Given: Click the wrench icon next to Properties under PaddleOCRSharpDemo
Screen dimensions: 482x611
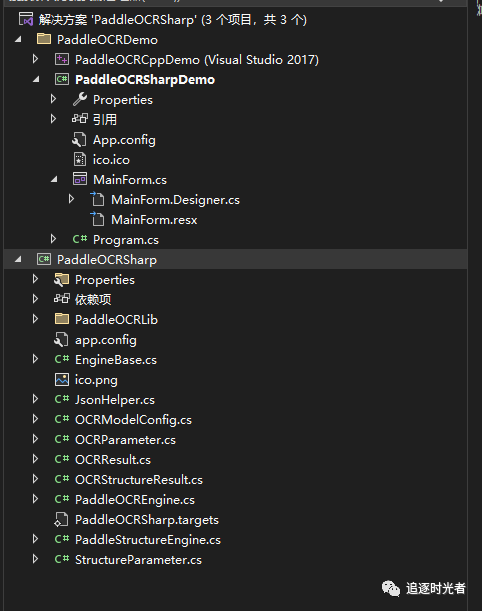Looking at the screenshot, I should [x=80, y=99].
